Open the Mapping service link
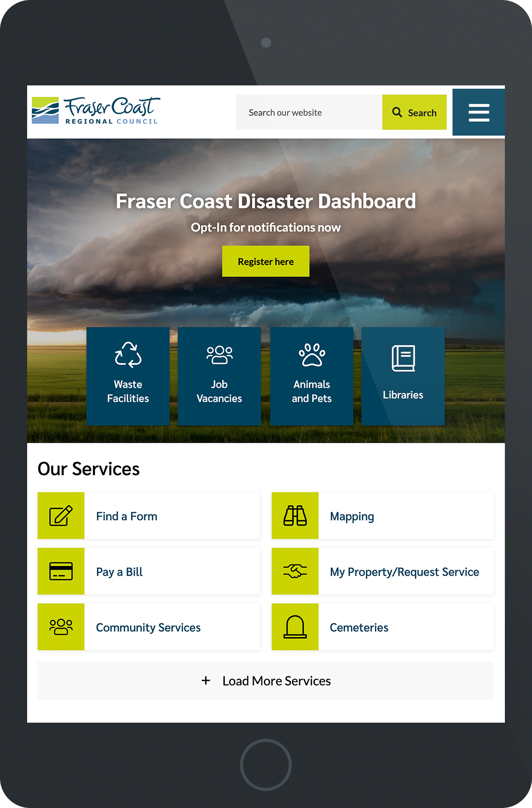 pos(352,516)
